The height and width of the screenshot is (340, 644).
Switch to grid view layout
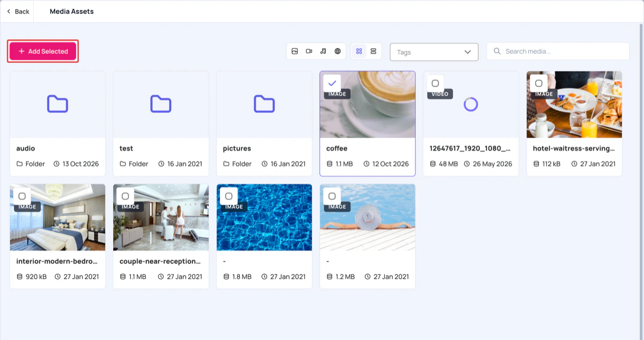[359, 51]
